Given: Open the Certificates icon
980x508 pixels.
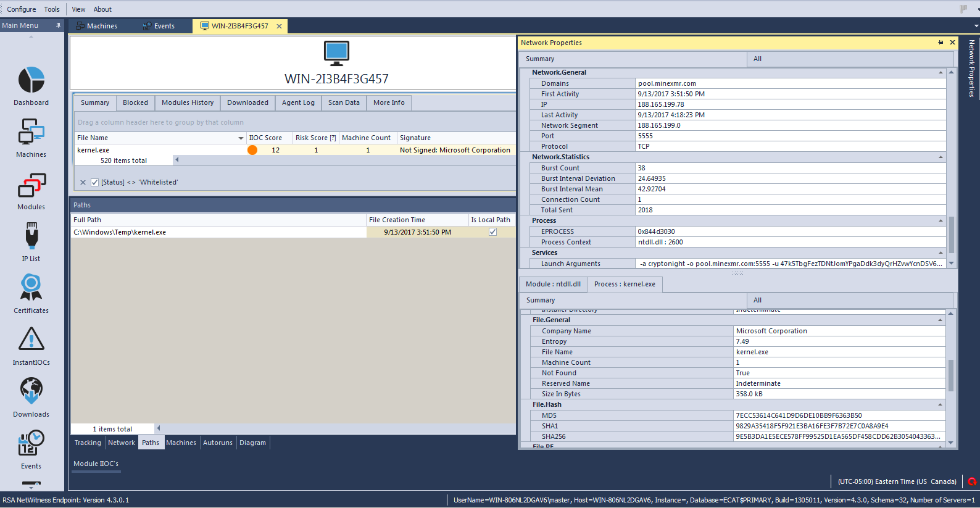Looking at the screenshot, I should coord(31,289).
